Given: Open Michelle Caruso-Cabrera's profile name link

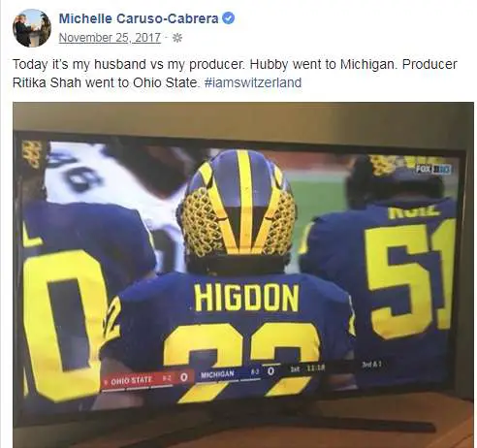Looking at the screenshot, I should (139, 18).
